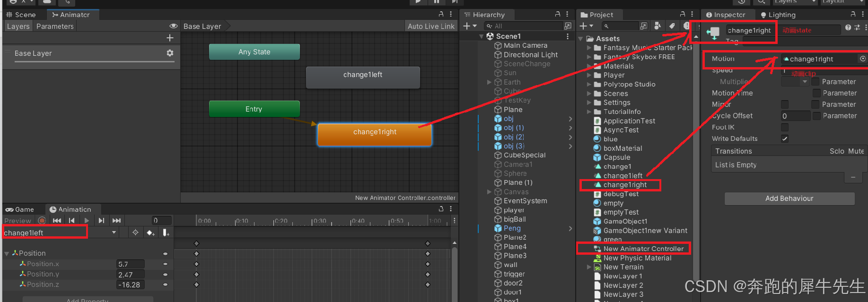The height and width of the screenshot is (302, 868).
Task: Open Project create plus dropdown
Action: tap(586, 26)
